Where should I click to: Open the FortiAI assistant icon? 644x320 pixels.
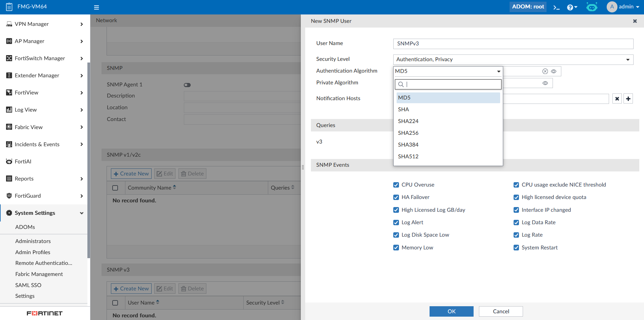click(592, 6)
